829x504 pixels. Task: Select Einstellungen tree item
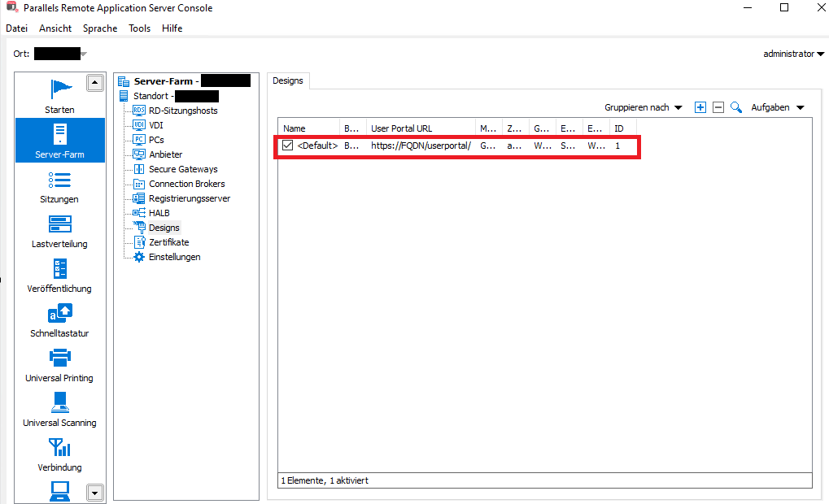point(175,257)
